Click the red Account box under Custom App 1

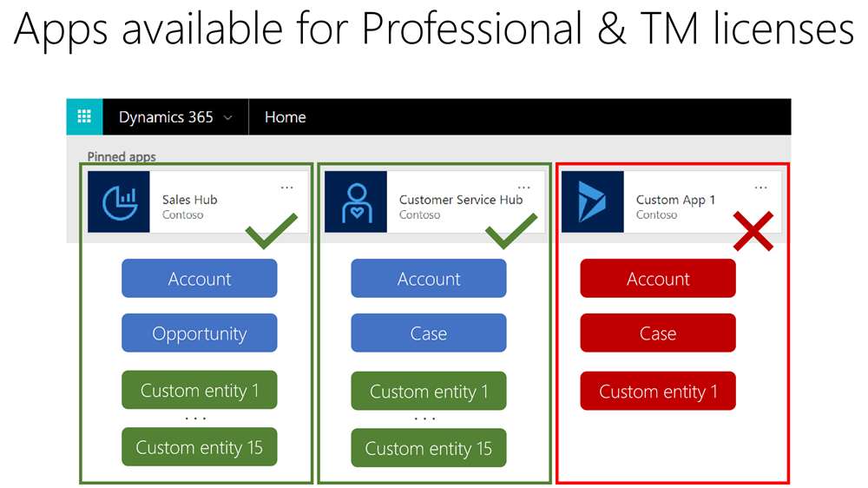point(658,278)
